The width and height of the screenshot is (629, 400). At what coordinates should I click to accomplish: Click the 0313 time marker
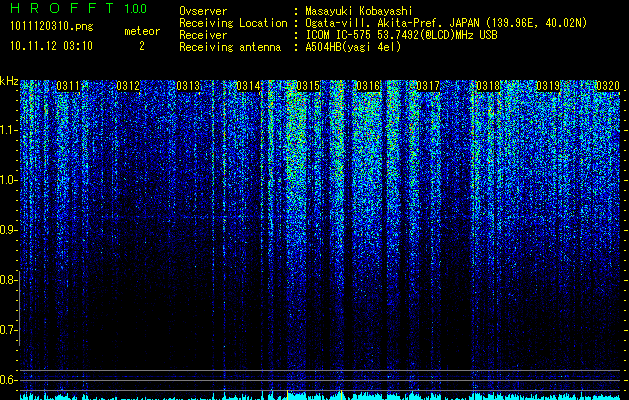[188, 86]
